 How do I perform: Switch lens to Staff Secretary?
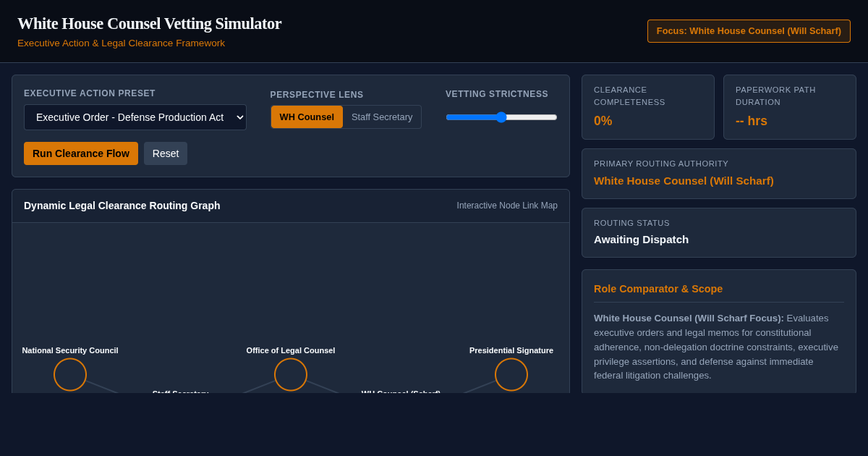(x=382, y=117)
